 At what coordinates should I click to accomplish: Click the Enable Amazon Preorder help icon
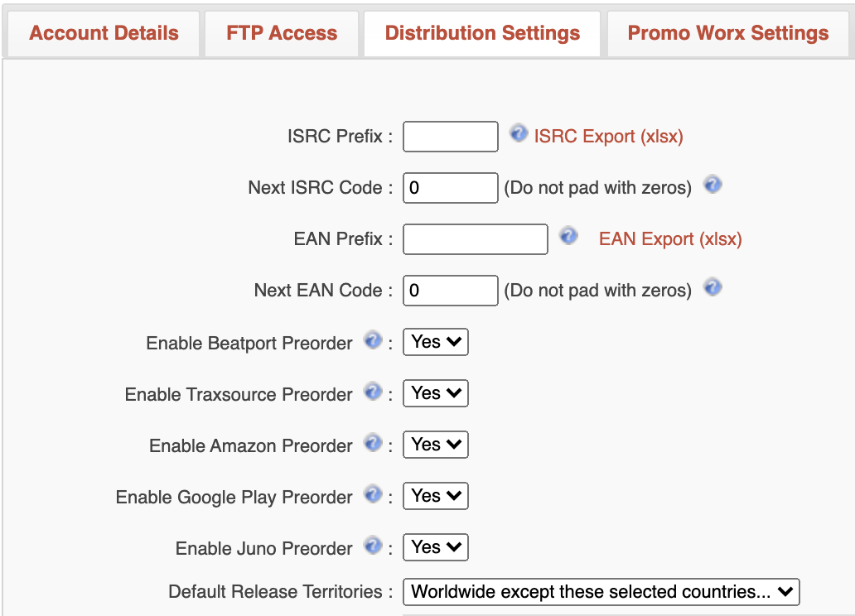(x=373, y=443)
